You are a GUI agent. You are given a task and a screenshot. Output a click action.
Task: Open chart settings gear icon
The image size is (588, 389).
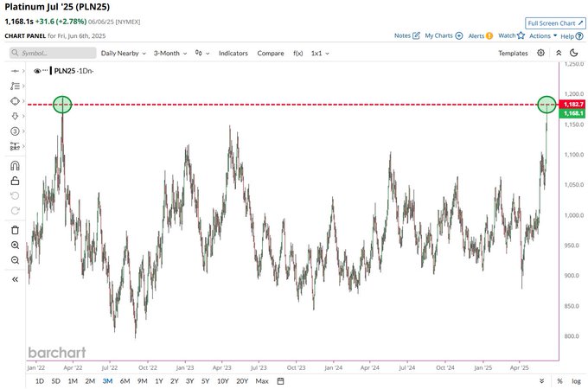click(540, 53)
